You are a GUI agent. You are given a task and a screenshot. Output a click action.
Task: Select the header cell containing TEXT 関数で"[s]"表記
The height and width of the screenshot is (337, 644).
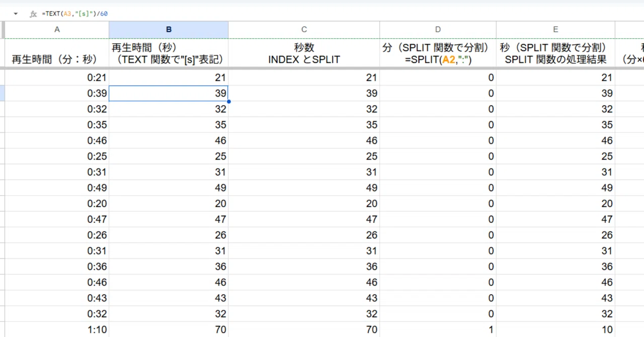click(x=169, y=53)
